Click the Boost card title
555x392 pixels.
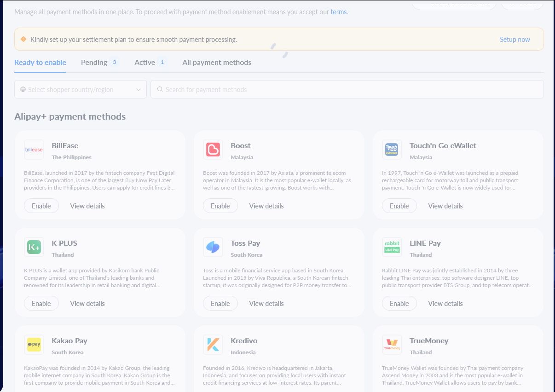[241, 146]
